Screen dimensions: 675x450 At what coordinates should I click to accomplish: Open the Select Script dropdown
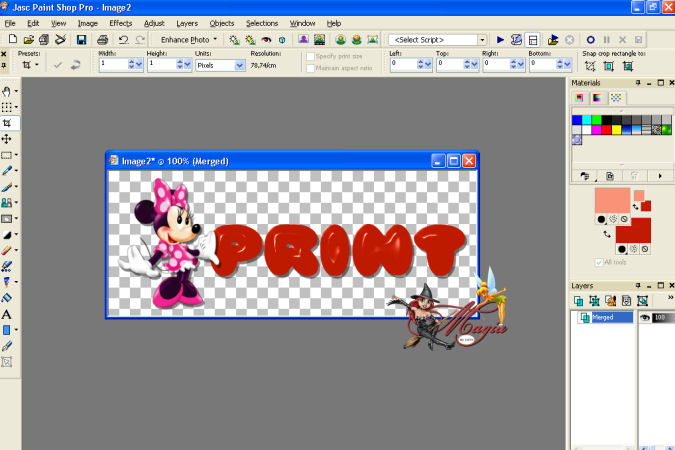[x=482, y=40]
